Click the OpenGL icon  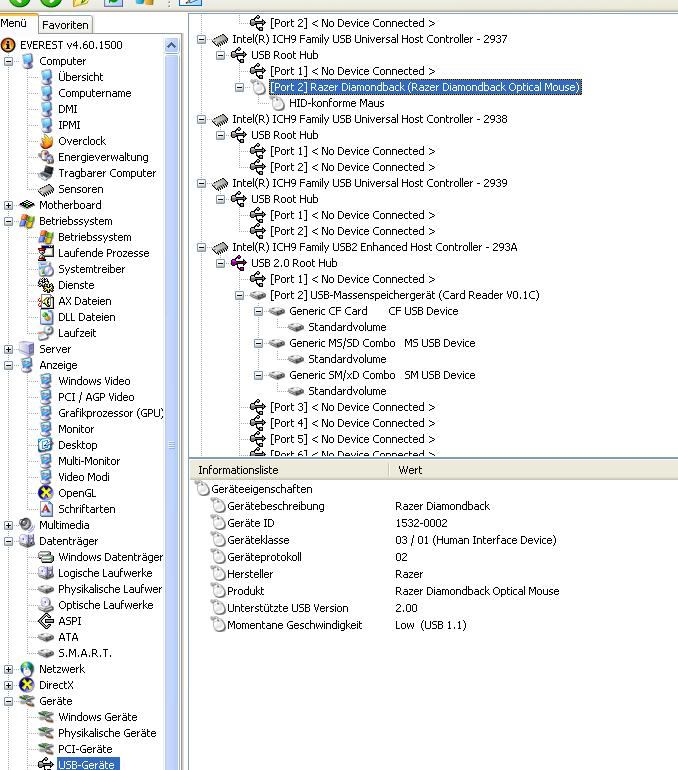(x=46, y=493)
